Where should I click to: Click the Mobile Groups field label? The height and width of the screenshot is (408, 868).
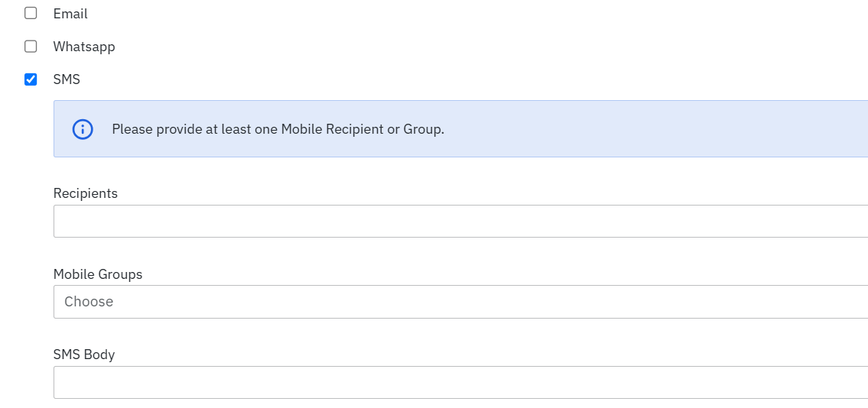coord(98,274)
